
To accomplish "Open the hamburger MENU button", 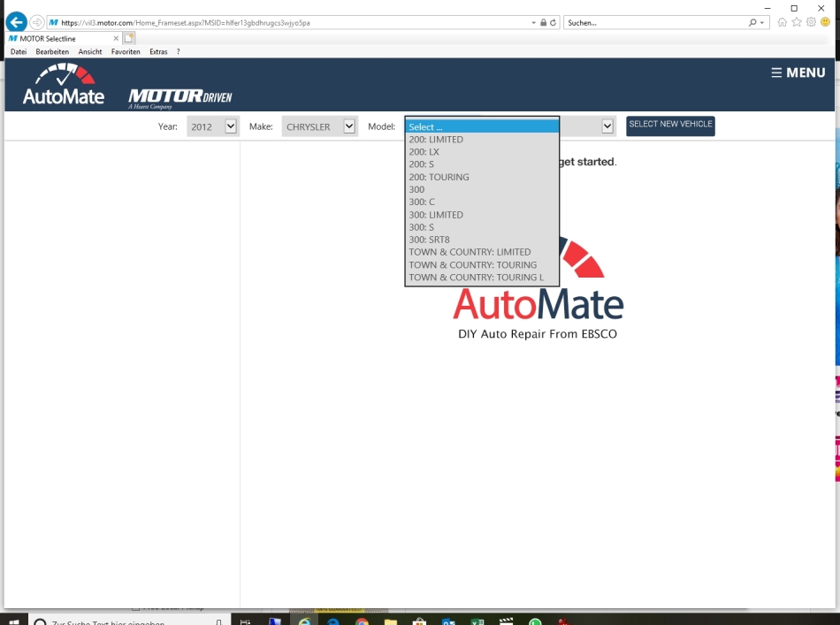I will pos(798,72).
